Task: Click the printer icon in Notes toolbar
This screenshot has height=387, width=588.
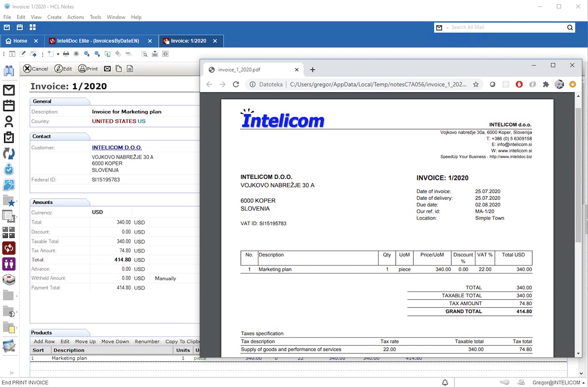Action: click(66, 54)
